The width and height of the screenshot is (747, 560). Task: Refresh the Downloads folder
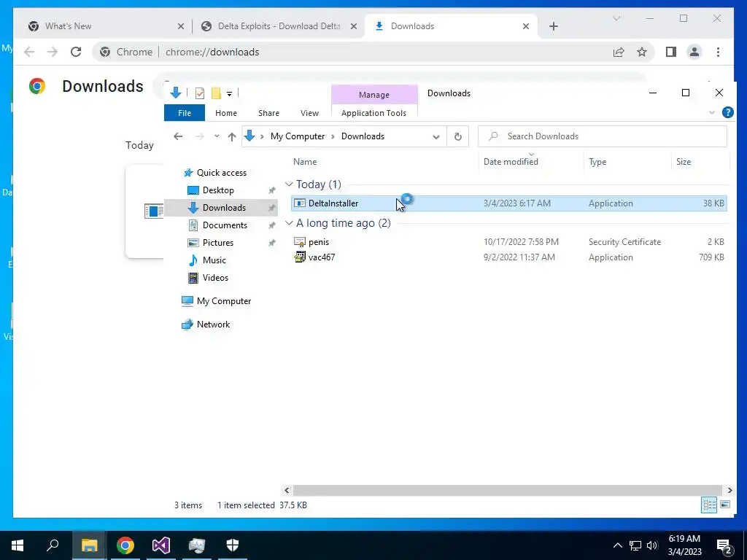(458, 136)
